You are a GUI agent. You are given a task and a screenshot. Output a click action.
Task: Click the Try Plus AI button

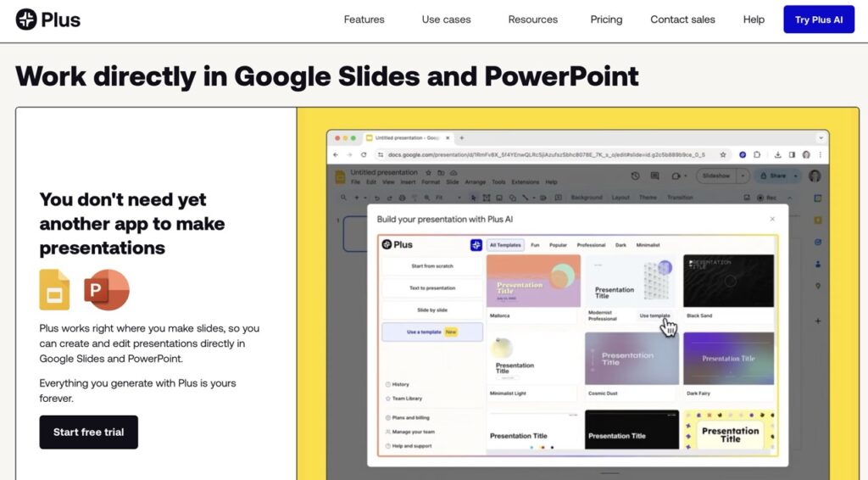point(819,20)
